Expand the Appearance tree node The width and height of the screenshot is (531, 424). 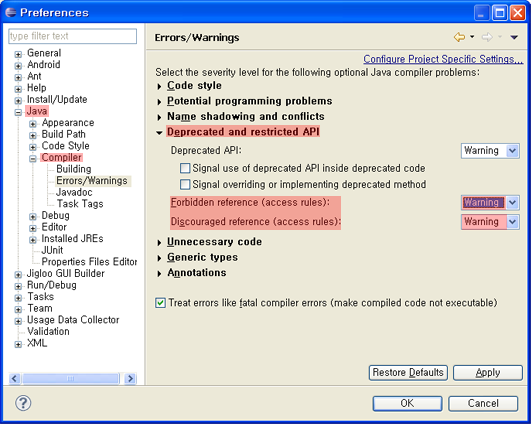(x=33, y=124)
